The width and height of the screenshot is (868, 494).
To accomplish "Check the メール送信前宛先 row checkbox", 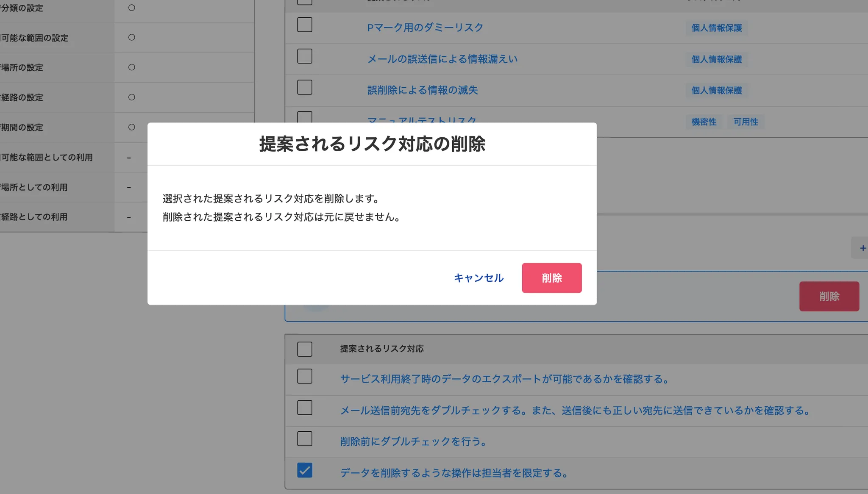I will [x=304, y=408].
